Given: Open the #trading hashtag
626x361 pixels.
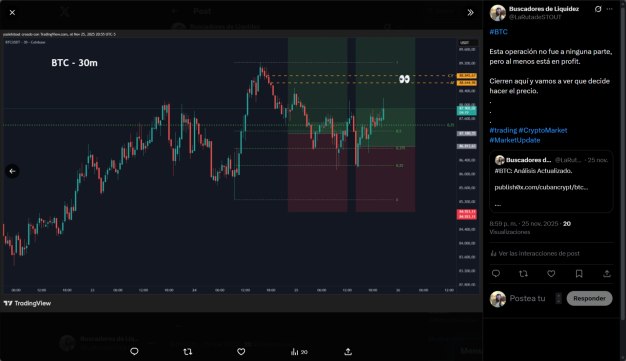Looking at the screenshot, I should [503, 130].
